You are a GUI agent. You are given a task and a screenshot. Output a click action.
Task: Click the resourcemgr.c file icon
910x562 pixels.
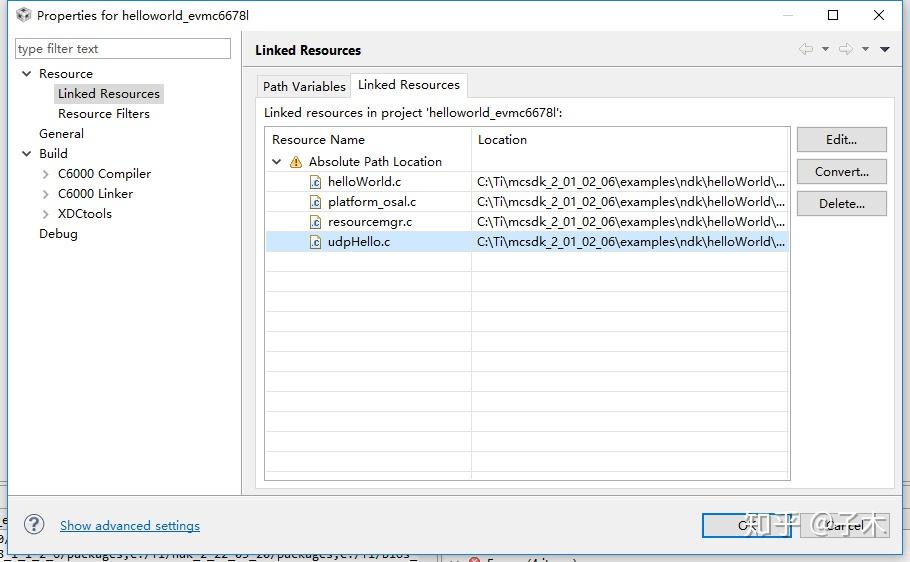click(315, 222)
